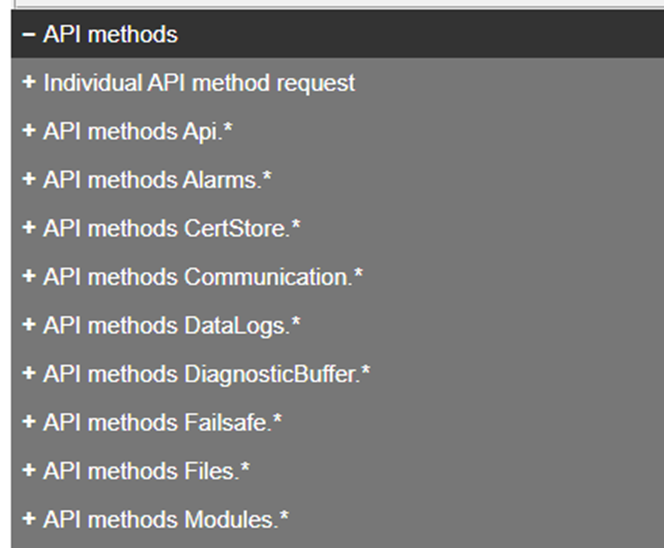Click plus sign next to Failsafe.* methods
The image size is (664, 548).
28,423
